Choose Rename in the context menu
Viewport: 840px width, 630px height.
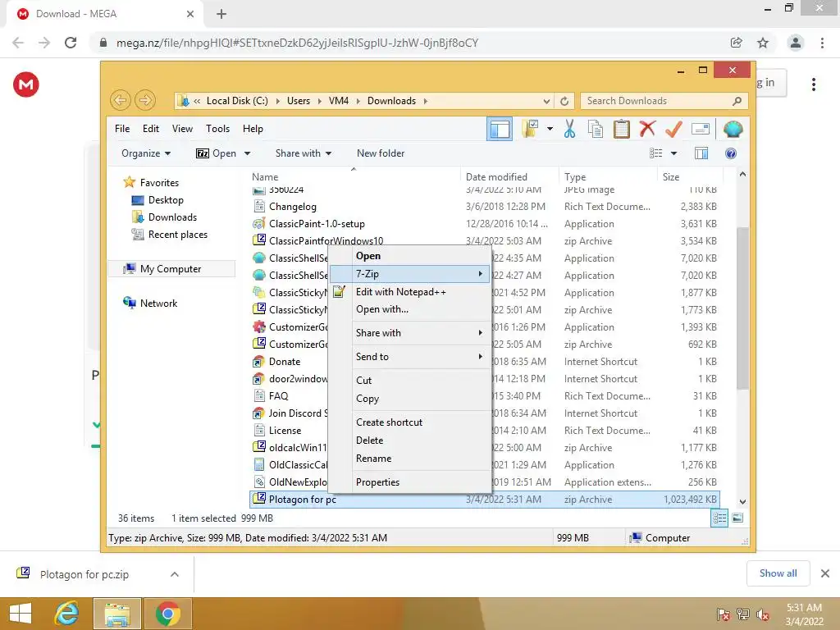pos(410,459)
